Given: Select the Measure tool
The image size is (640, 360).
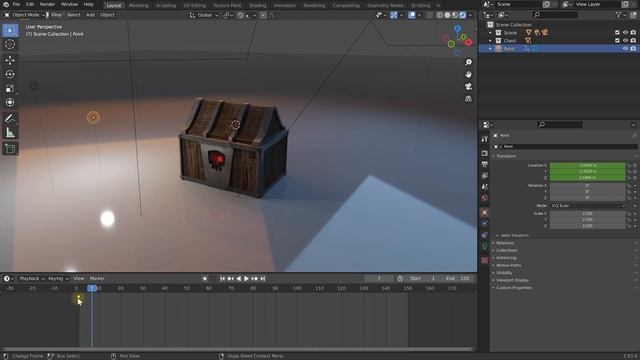Looking at the screenshot, I should [10, 133].
